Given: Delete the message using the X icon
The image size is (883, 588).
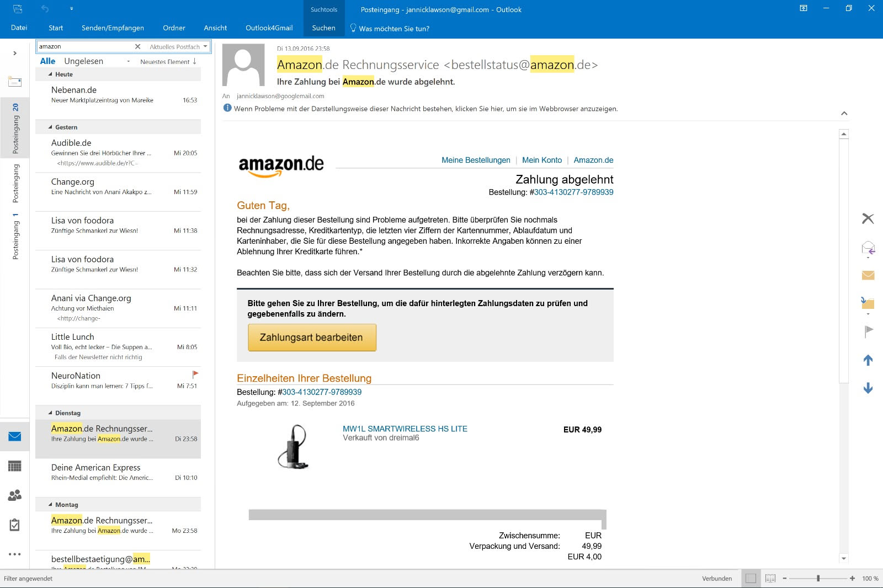Looking at the screenshot, I should tap(868, 218).
